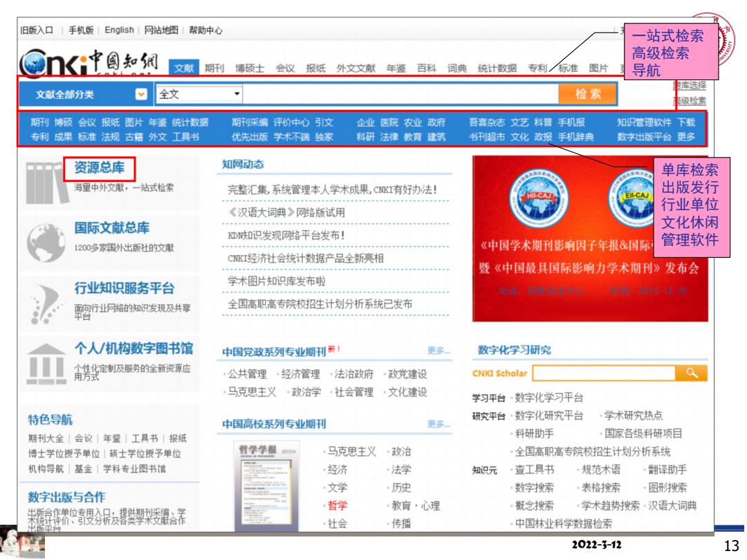Open the 文献全部分类 dropdown arrow

(141, 94)
